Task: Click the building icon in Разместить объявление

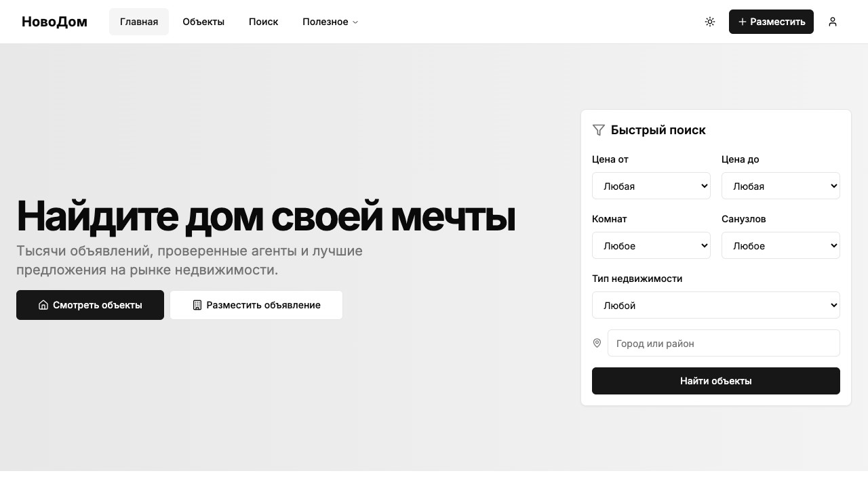Action: tap(197, 305)
